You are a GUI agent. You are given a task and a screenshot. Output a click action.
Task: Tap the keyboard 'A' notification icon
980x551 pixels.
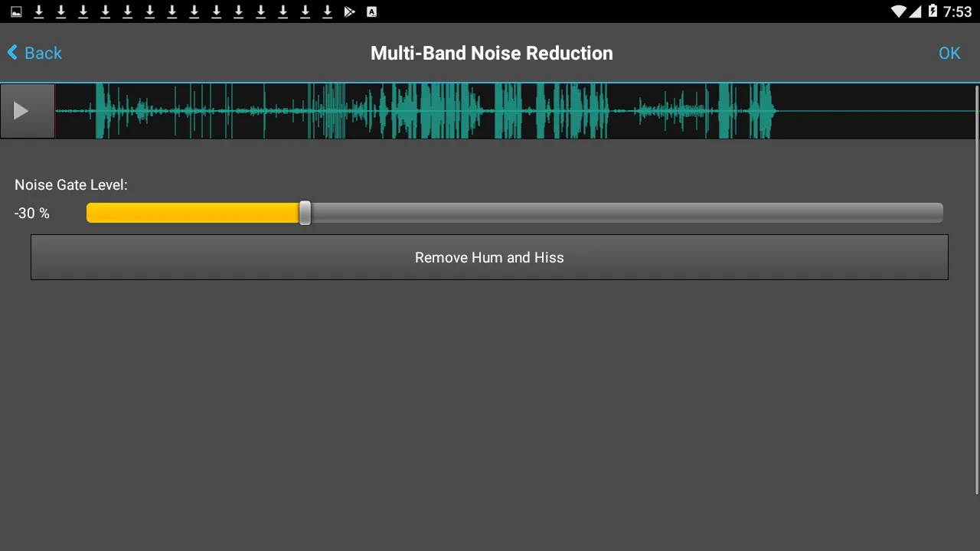click(x=372, y=11)
